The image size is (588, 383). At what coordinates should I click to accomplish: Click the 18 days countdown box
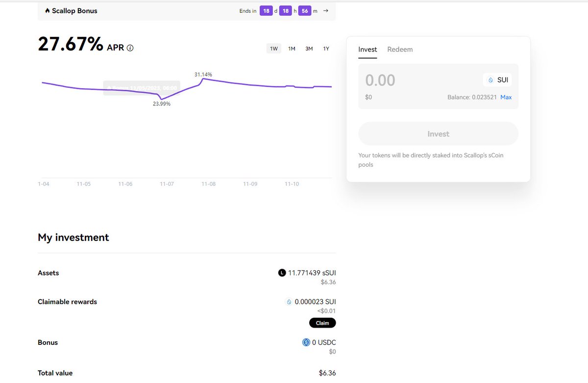click(x=266, y=11)
